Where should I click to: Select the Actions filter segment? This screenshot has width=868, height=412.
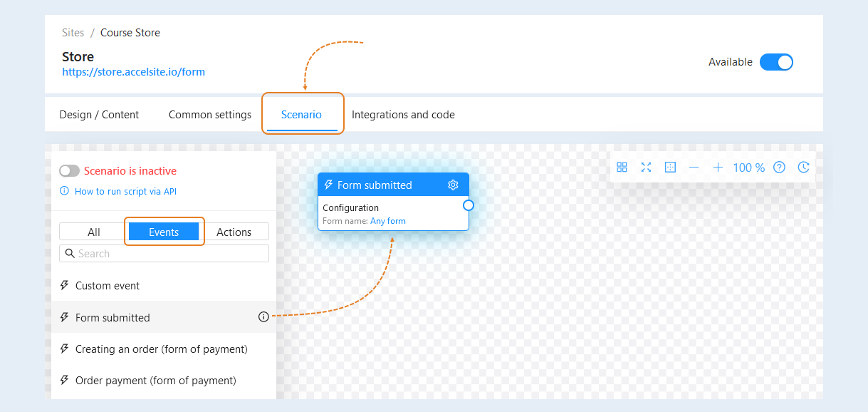pyautogui.click(x=234, y=232)
